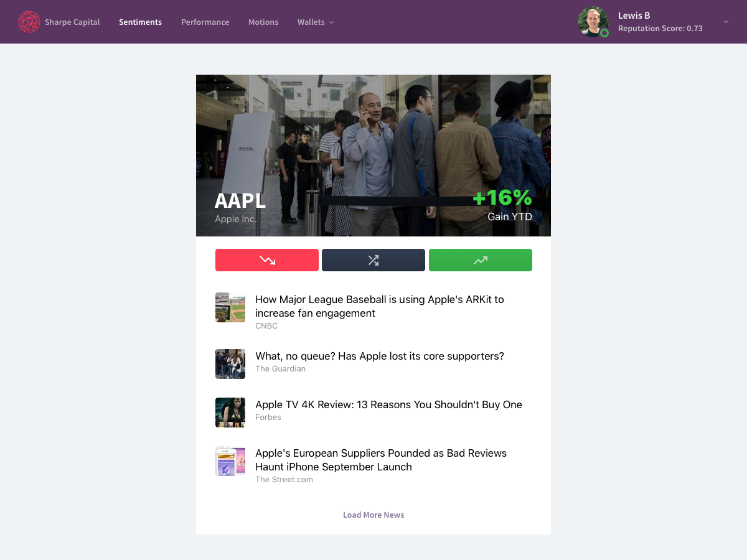Click the AAPL ticker heading

[240, 200]
